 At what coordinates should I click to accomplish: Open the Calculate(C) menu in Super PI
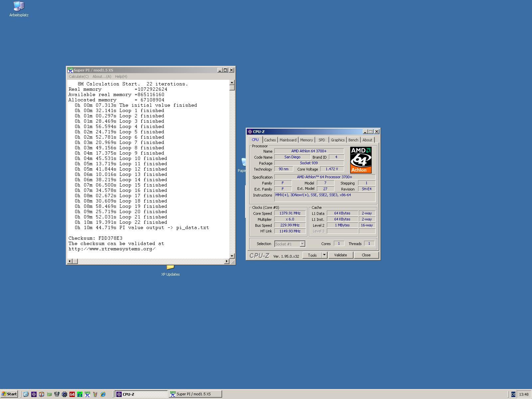click(x=79, y=76)
